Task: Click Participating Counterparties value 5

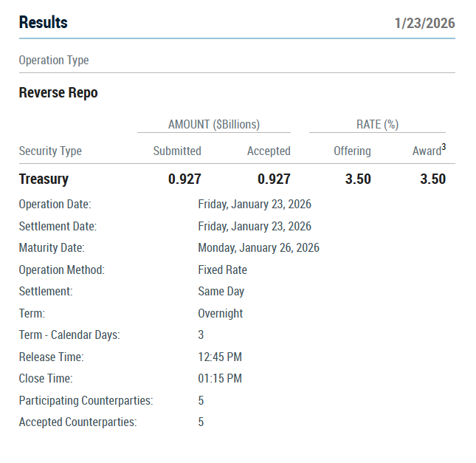Action: (201, 400)
